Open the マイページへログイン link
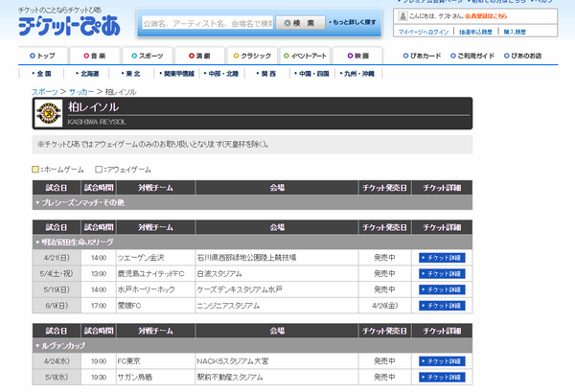The width and height of the screenshot is (575, 392). pos(424,32)
